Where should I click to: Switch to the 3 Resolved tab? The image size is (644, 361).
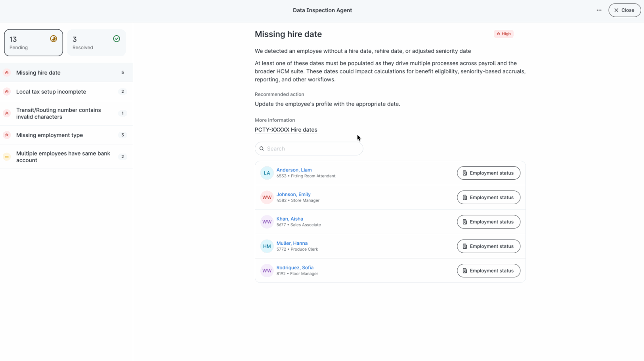(96, 43)
